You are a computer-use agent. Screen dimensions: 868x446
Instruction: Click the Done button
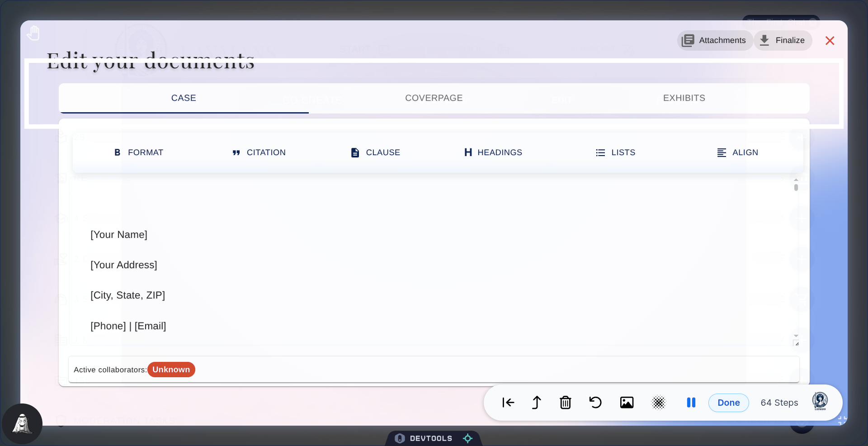(729, 403)
